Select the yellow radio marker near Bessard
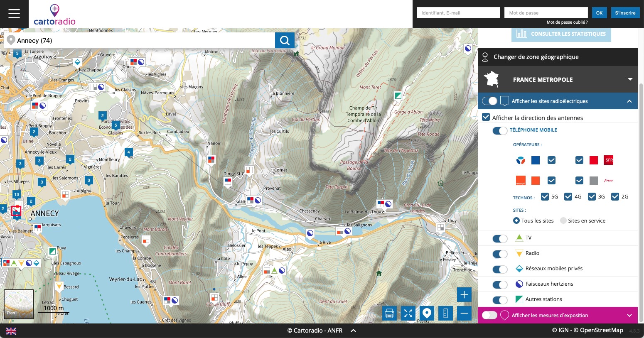 59,286
